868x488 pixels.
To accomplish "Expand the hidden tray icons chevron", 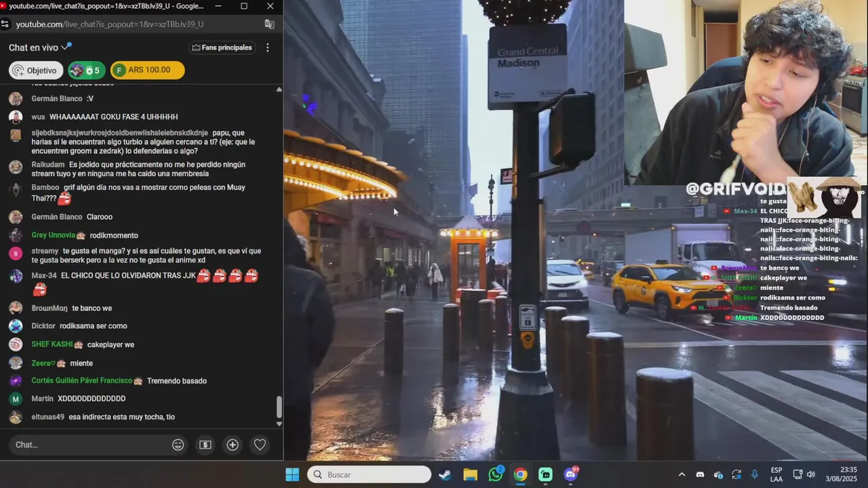I will coord(682,474).
